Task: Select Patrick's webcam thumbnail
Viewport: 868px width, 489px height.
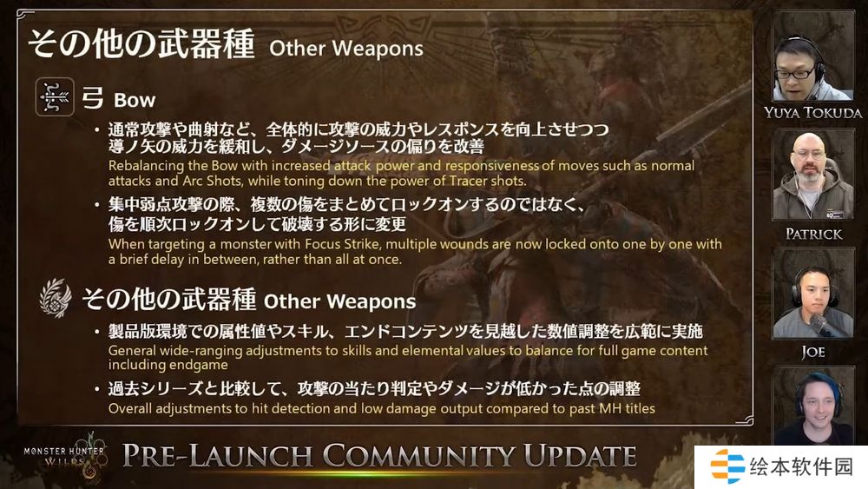Action: [x=813, y=175]
